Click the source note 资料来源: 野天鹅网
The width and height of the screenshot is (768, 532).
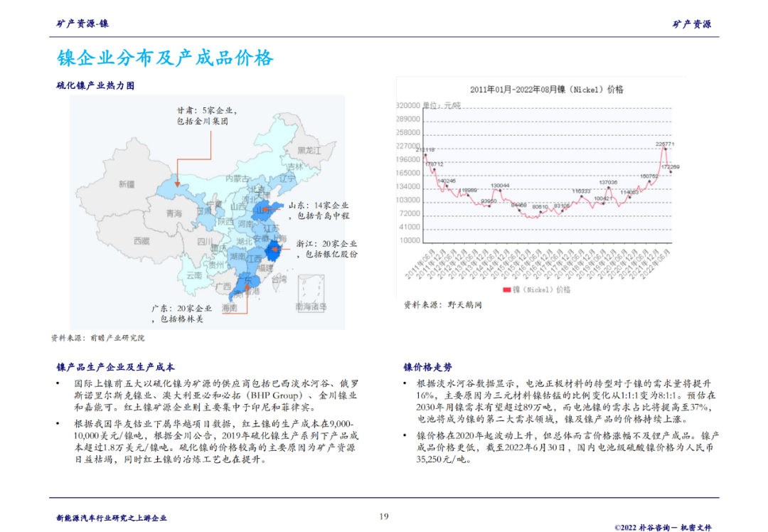(x=443, y=304)
